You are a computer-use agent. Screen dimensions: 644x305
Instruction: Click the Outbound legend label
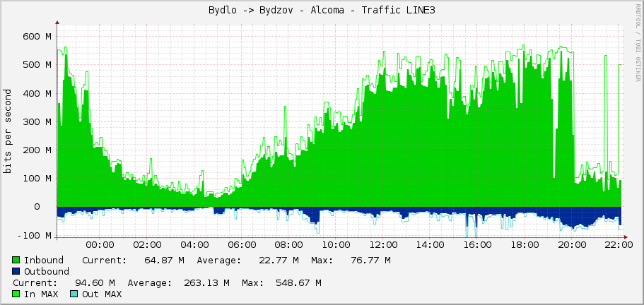[47, 271]
